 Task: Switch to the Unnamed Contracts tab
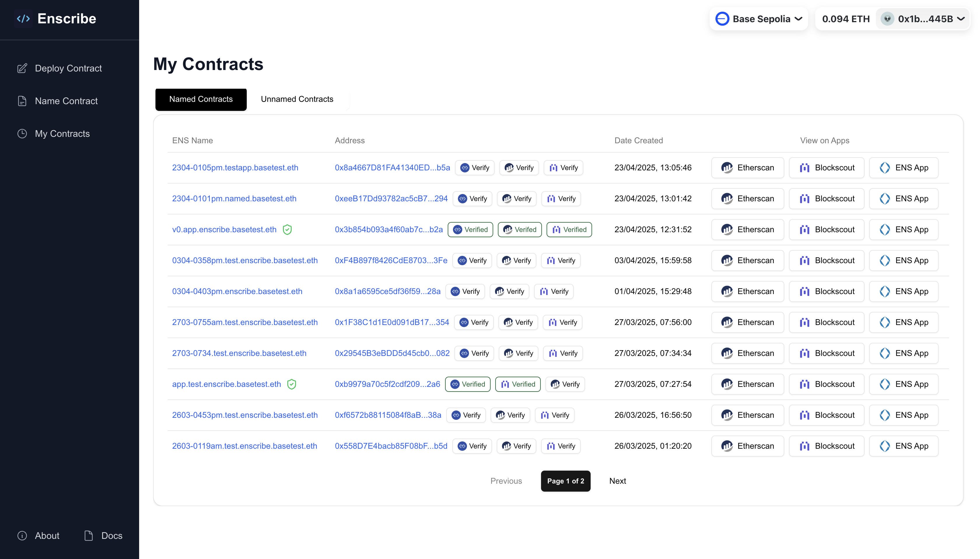[x=297, y=99]
